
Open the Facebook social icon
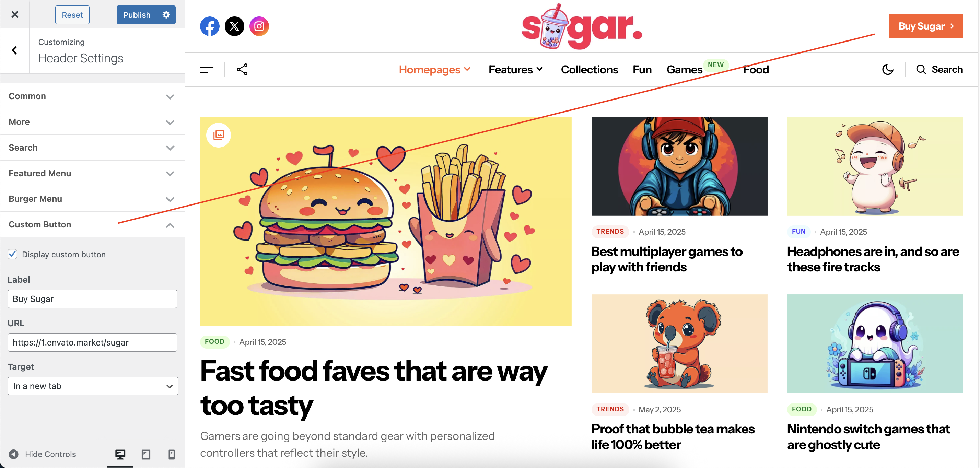tap(210, 26)
